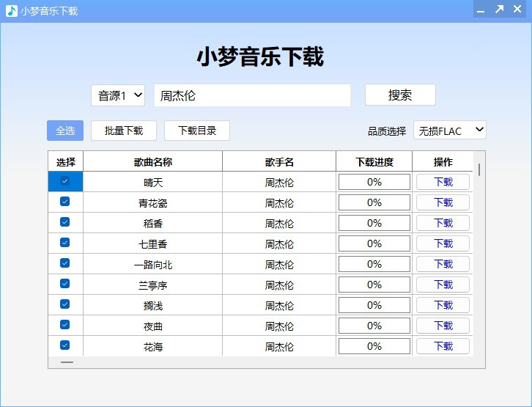Image resolution: width=532 pixels, height=407 pixels.
Task: Click the music note app icon in title bar
Action: pos(11,10)
